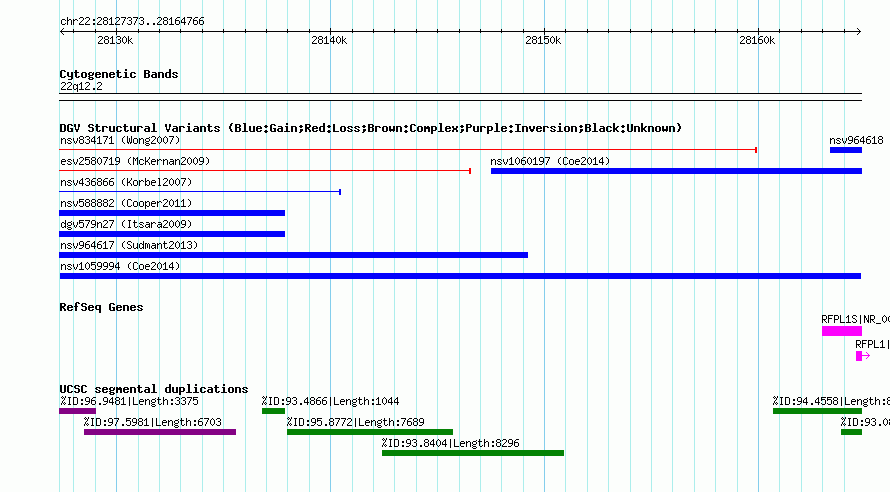
Task: Click the 28150k ruler tick label
Action: (543, 40)
